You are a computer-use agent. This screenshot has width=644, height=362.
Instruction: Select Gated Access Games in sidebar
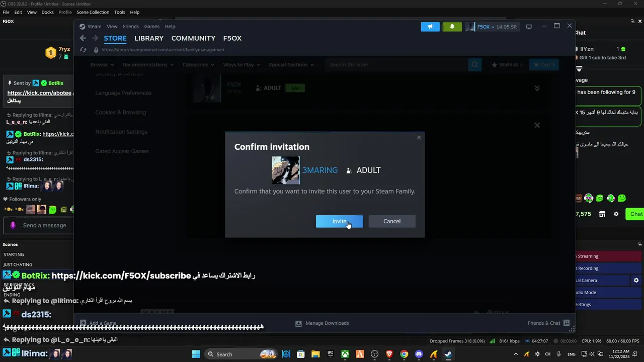coord(122,151)
